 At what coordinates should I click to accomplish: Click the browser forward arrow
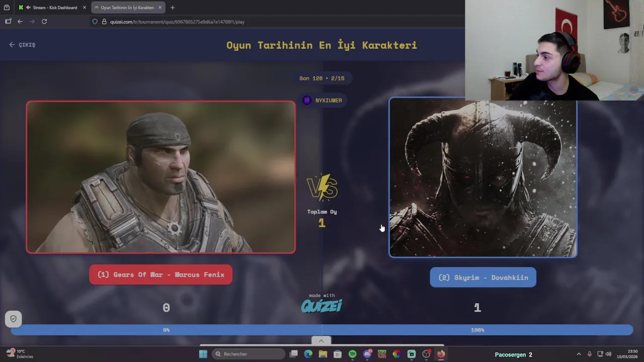coord(32,22)
